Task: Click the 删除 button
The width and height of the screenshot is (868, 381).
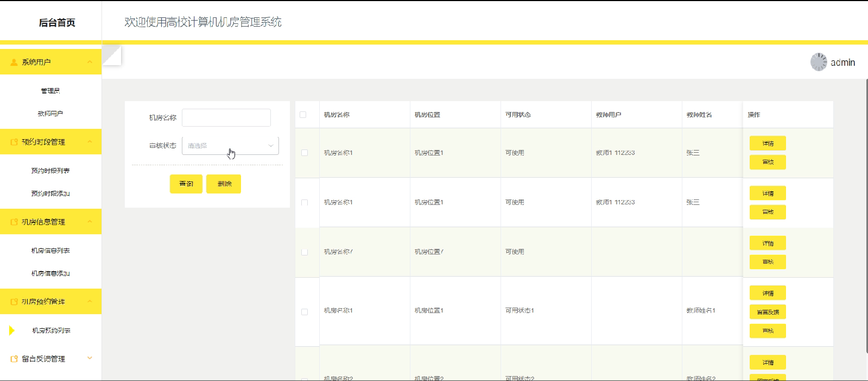Action: coord(224,184)
